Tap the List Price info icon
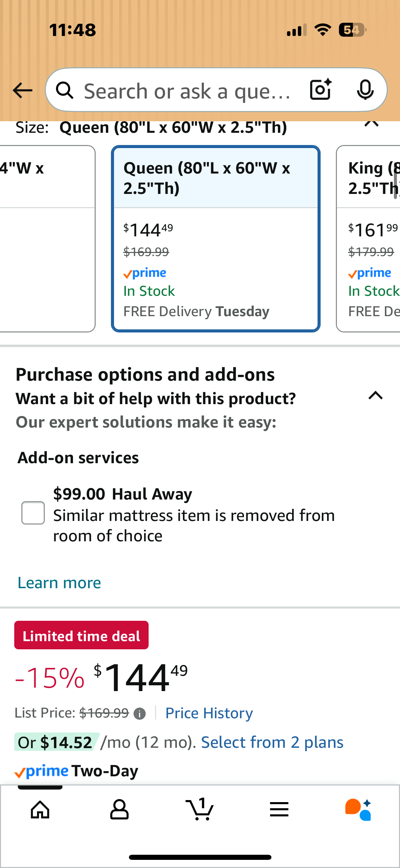 (139, 713)
